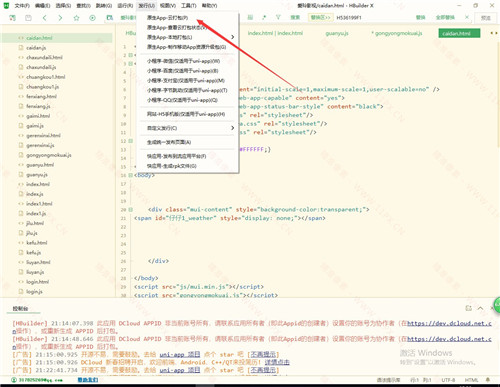Image resolution: width=500 pixels, height=387 pixels.
Task: Click the filter funnel icon in search bar
Action: point(278,17)
